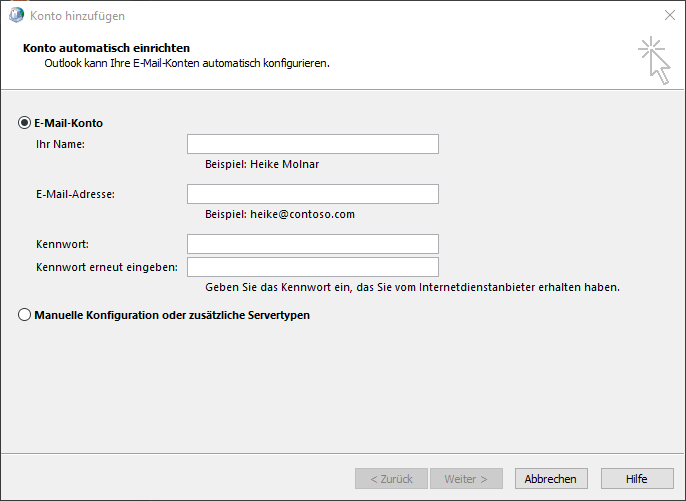Open help with the Hilfe button

(636, 479)
